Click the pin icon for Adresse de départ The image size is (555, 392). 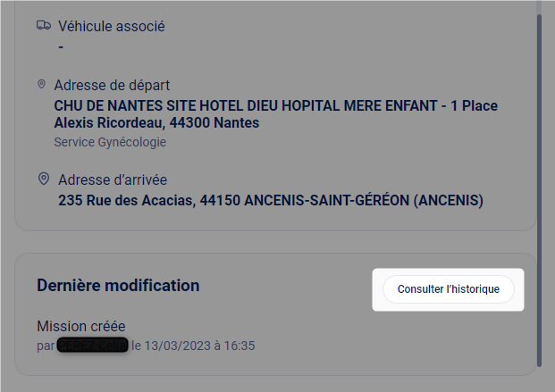click(x=41, y=84)
